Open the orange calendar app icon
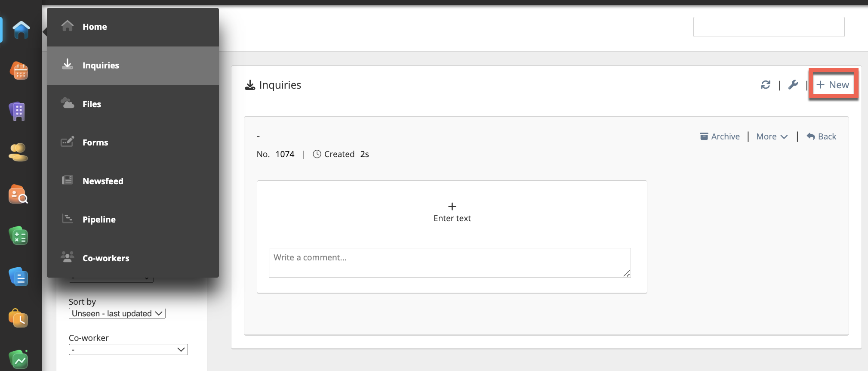 click(19, 71)
